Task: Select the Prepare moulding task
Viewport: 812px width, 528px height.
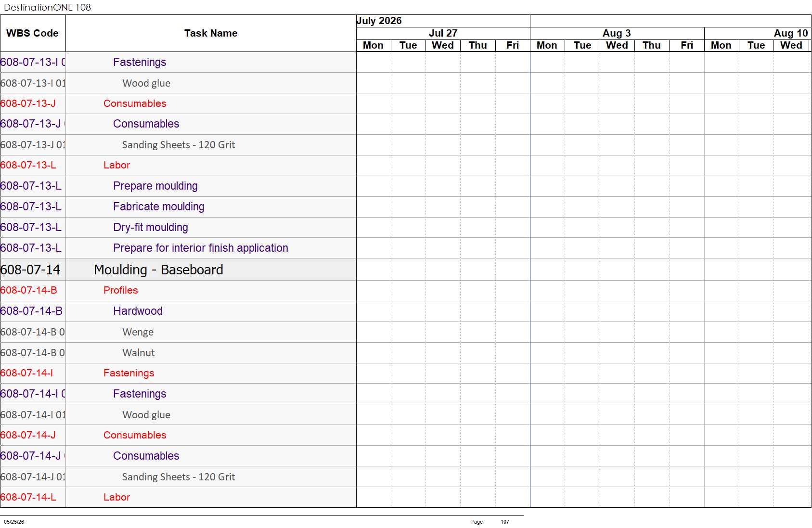Action: (155, 186)
